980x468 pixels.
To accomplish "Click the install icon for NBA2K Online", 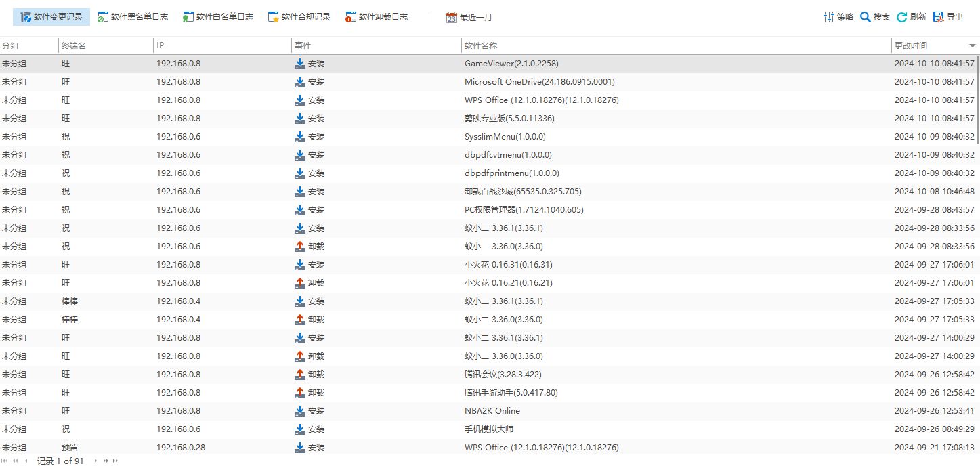I will (300, 411).
